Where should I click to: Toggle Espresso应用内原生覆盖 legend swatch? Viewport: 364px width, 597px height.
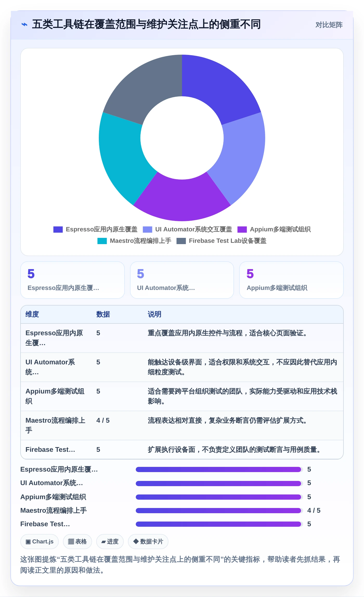58,229
